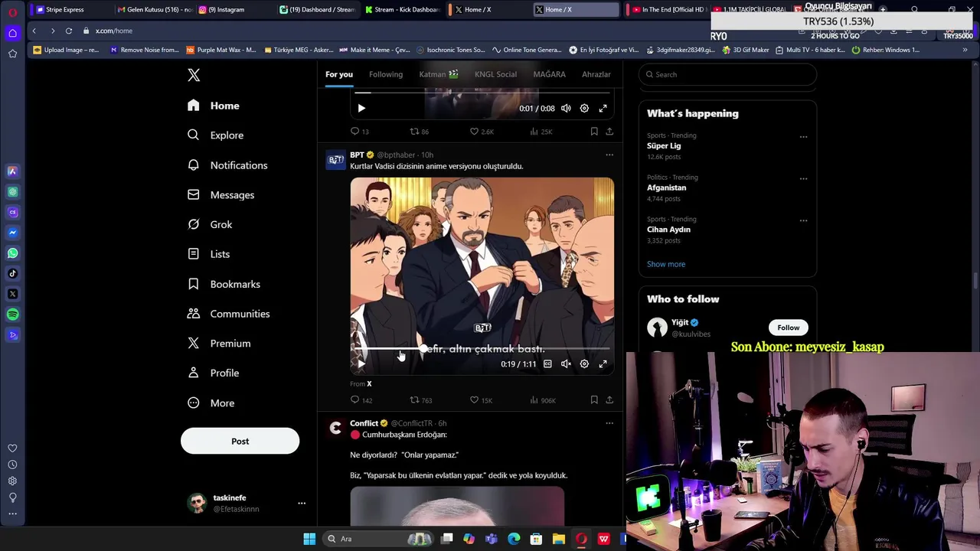The height and width of the screenshot is (551, 980).
Task: Open WhatsApp in the browser sidebar
Action: [12, 253]
